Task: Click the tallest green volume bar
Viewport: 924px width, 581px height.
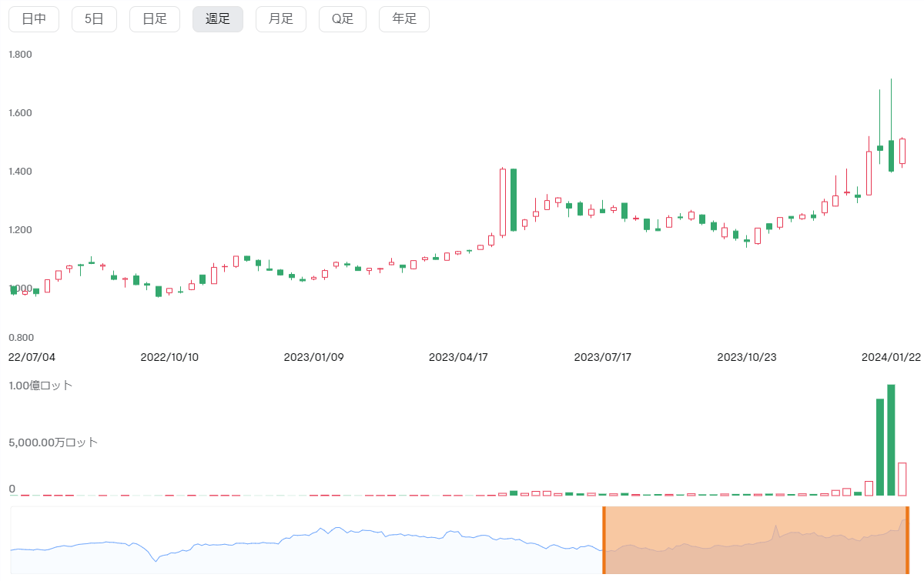Action: click(891, 440)
